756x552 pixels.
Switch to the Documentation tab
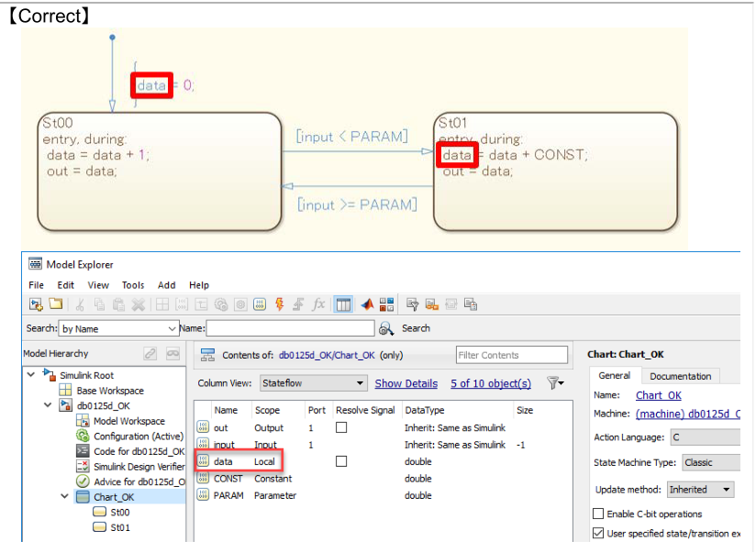pos(680,376)
